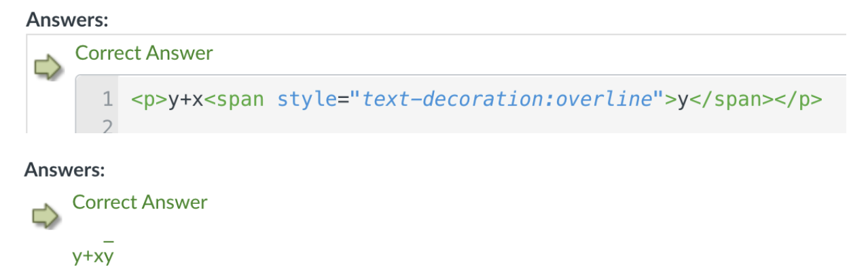This screenshot has height=280, width=868.
Task: Select the Correct Answer label above the code editor
Action: 144,53
